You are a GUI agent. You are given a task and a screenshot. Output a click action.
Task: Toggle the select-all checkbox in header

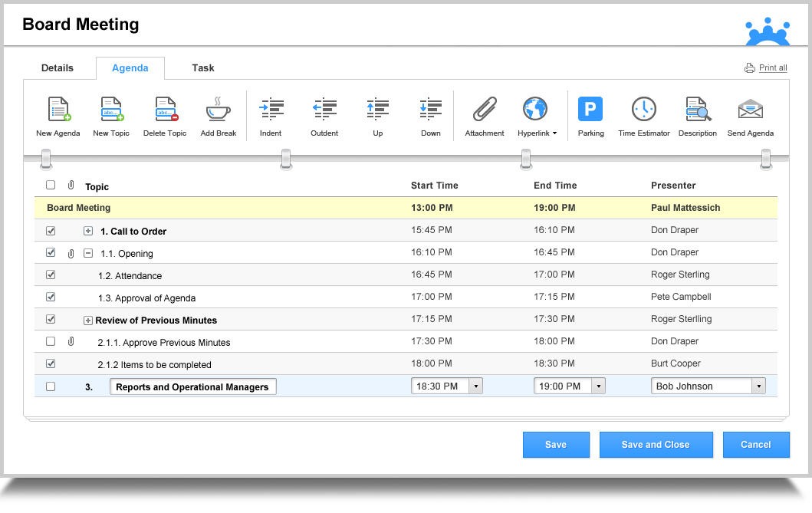(x=51, y=185)
